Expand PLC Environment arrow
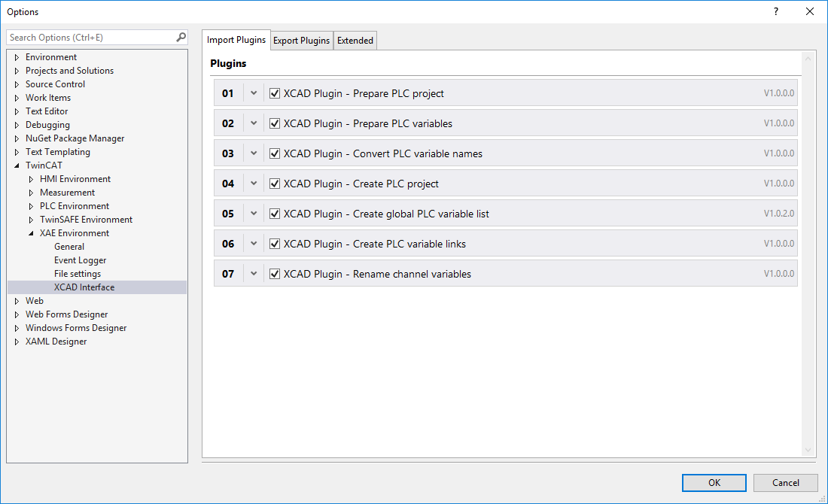828x504 pixels. tap(31, 206)
